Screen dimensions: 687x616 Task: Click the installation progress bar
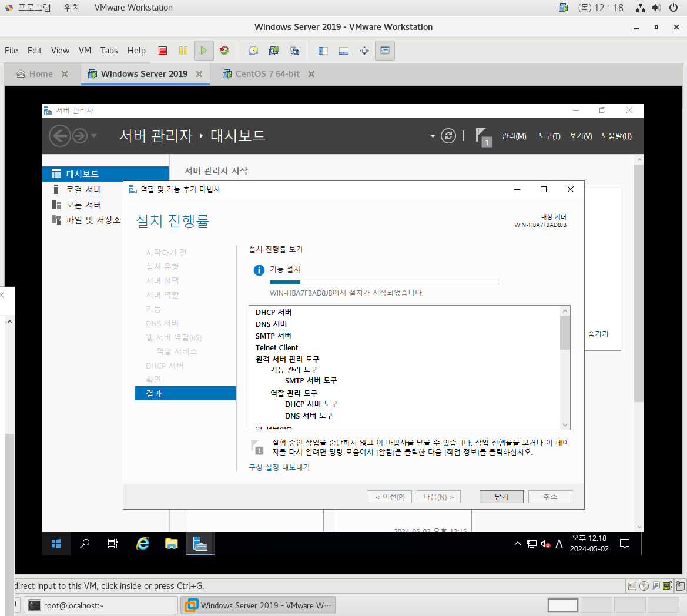click(x=385, y=282)
